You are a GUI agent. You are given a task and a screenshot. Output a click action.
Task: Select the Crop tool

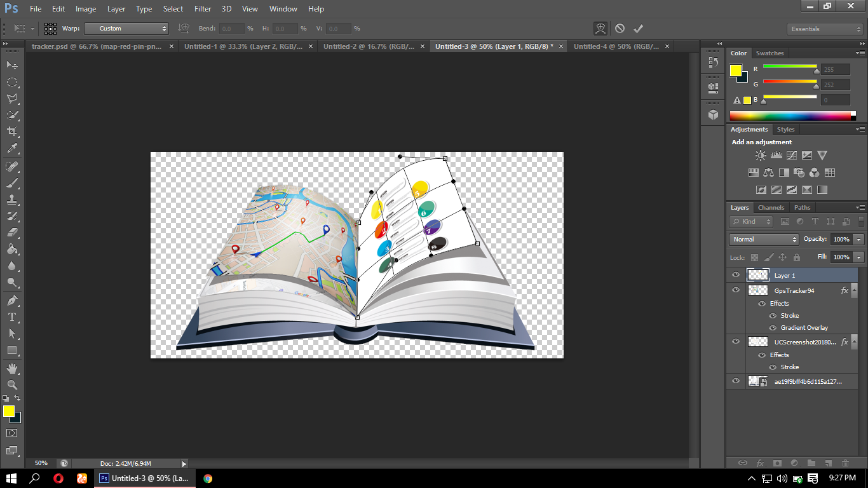click(12, 132)
